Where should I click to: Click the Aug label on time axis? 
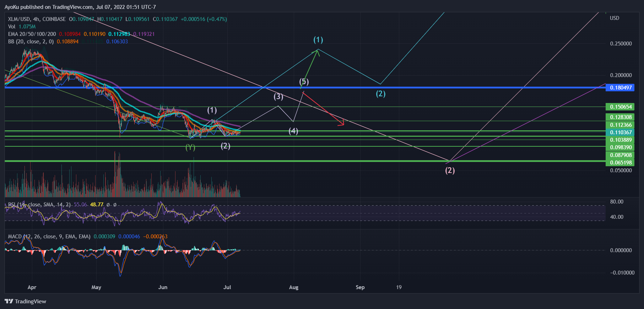pos(294,287)
